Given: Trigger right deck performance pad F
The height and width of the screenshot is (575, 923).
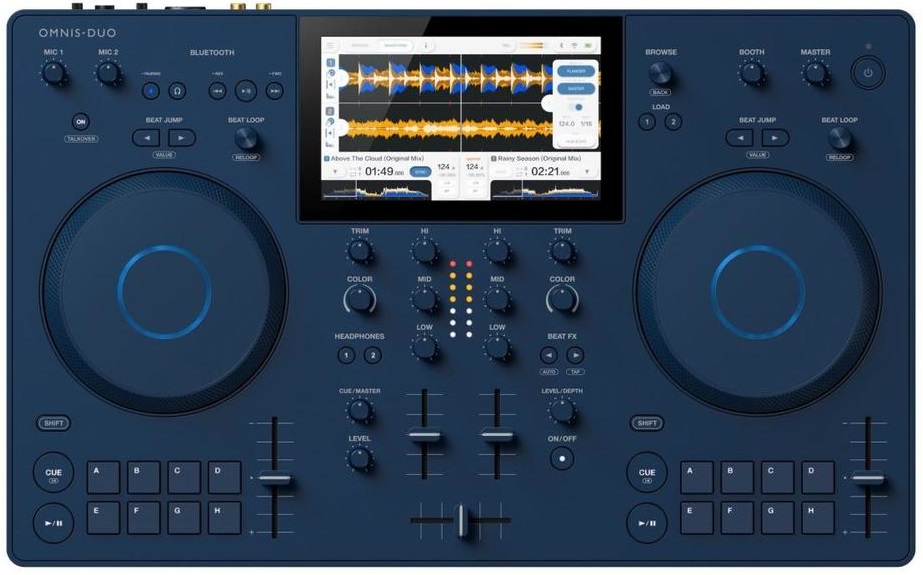Looking at the screenshot, I should pyautogui.click(x=737, y=517).
